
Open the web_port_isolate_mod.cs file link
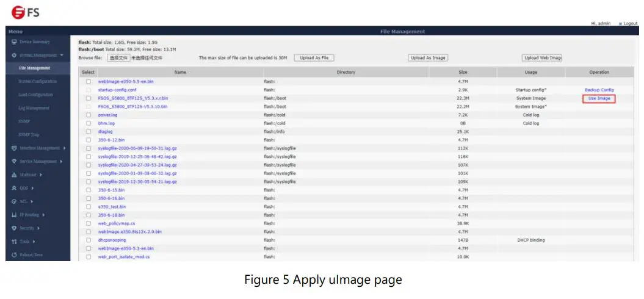tap(124, 257)
